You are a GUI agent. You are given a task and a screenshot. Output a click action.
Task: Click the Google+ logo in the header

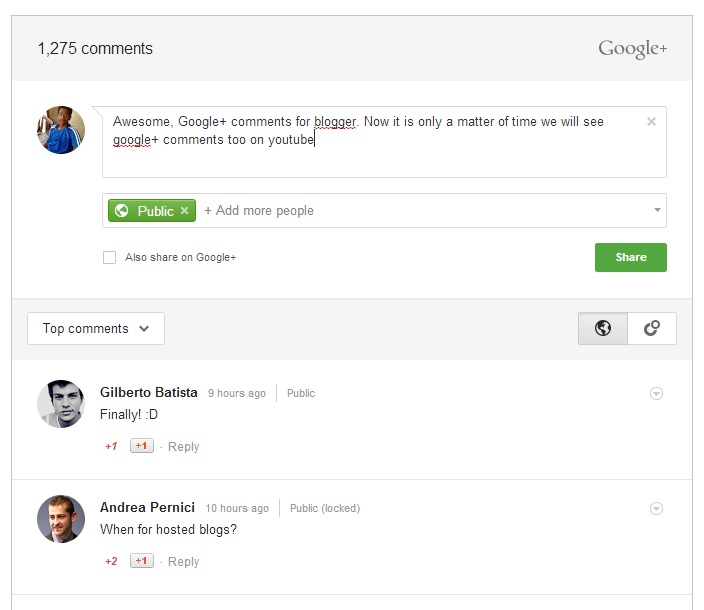coord(632,49)
